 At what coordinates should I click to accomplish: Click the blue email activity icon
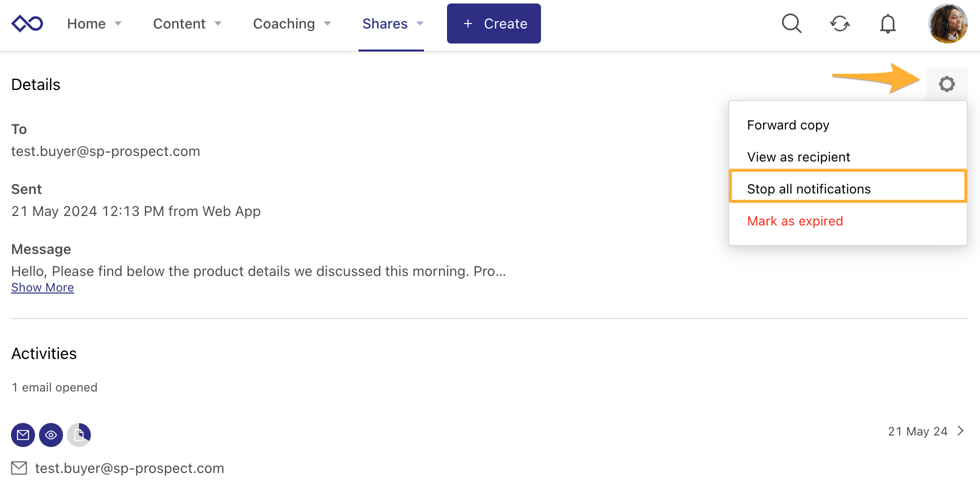[23, 435]
